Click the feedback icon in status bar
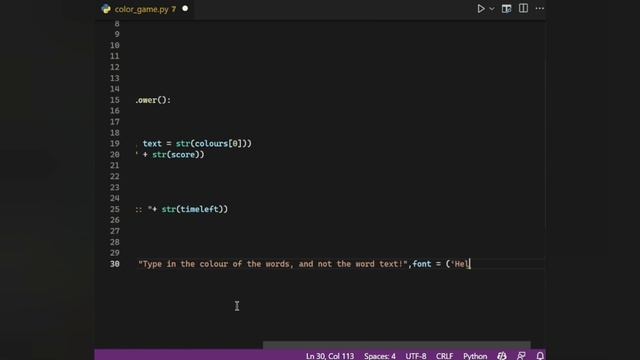 pyautogui.click(x=521, y=356)
